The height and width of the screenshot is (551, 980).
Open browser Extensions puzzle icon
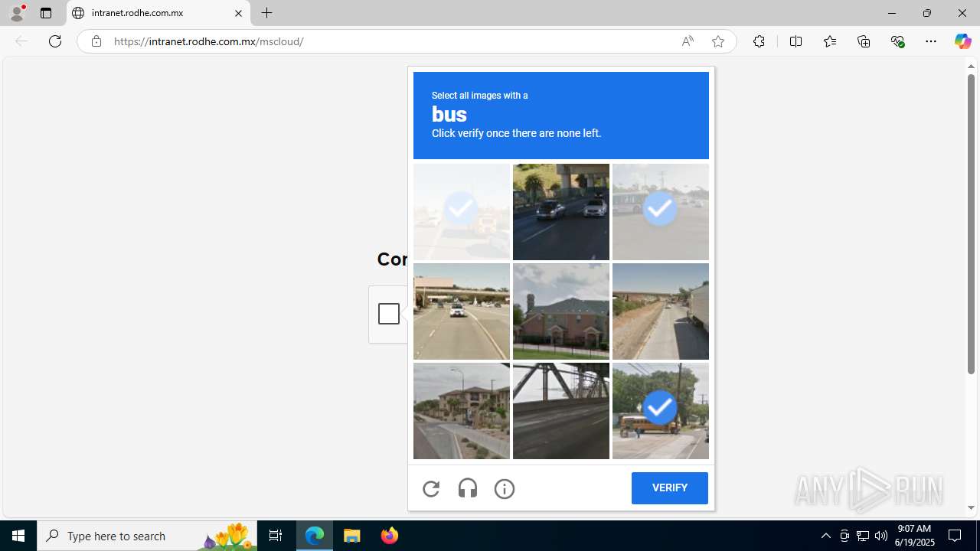point(759,41)
